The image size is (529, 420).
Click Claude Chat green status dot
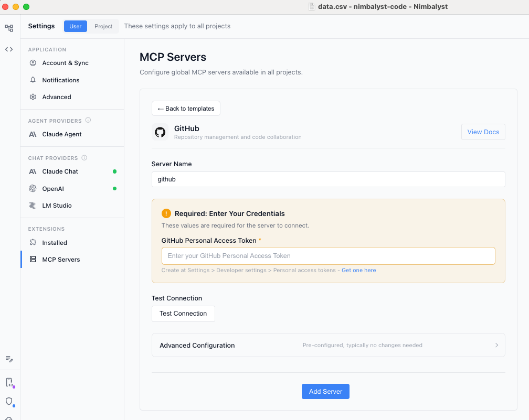click(115, 171)
